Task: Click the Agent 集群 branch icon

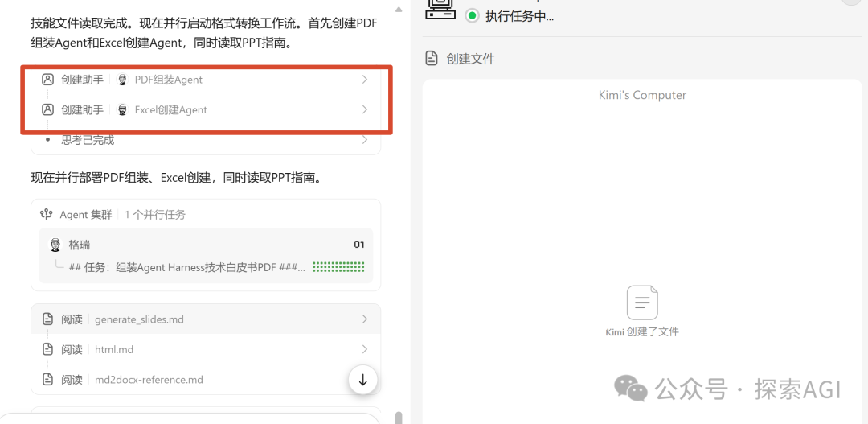Action: 47,215
